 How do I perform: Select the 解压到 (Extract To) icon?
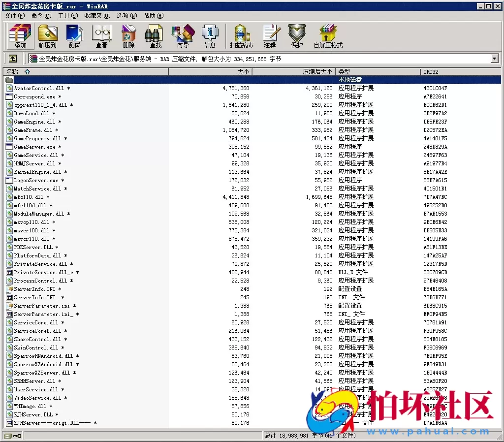click(x=48, y=35)
